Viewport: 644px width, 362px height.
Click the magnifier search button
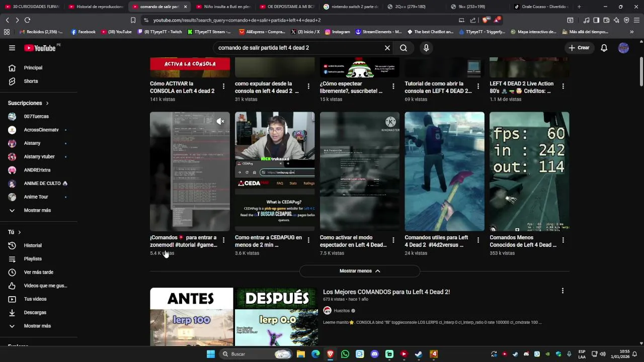click(x=404, y=48)
